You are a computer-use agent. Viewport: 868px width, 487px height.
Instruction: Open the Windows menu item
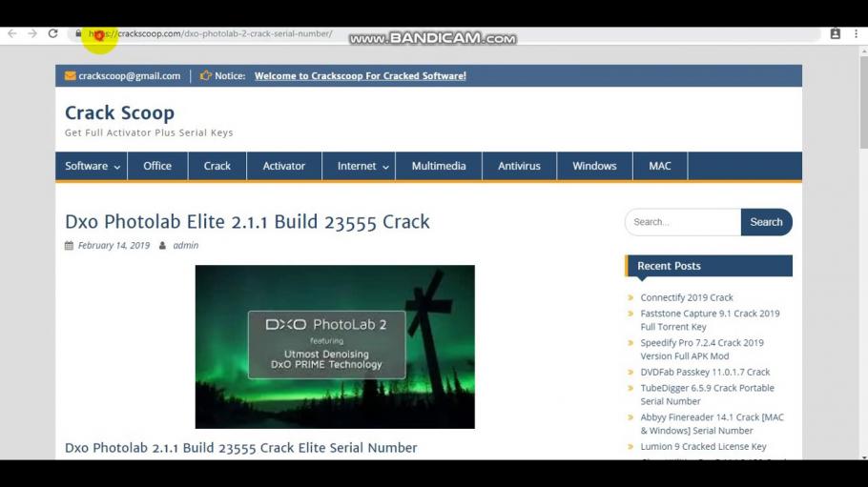pyautogui.click(x=594, y=166)
